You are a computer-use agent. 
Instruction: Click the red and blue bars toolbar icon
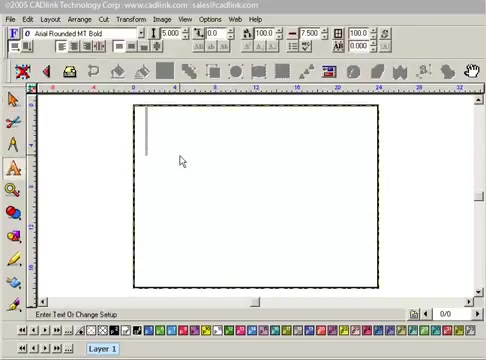pyautogui.click(x=329, y=71)
